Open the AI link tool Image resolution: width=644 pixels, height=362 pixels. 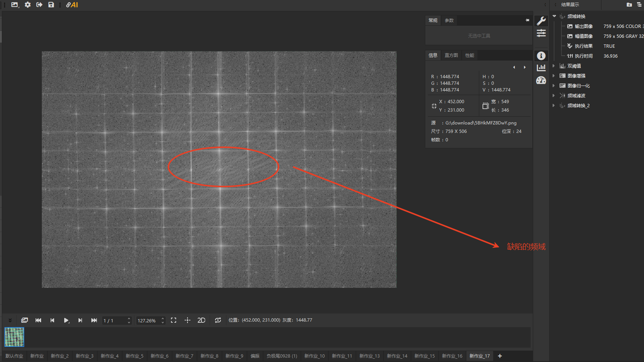[x=72, y=5]
